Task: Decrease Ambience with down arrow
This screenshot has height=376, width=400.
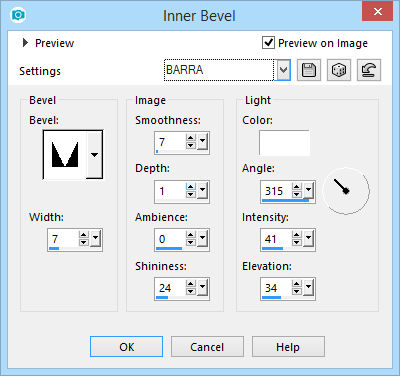Action: [x=191, y=243]
